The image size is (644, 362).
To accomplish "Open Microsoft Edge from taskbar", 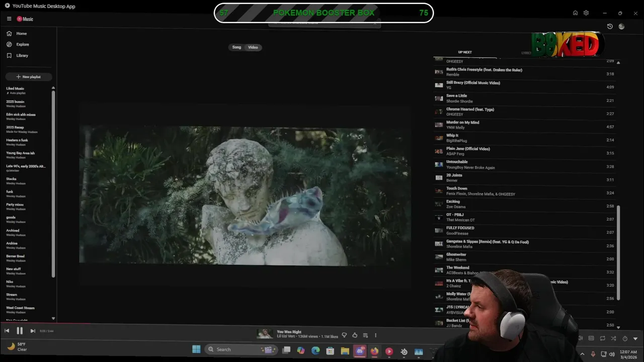I will pyautogui.click(x=315, y=350).
